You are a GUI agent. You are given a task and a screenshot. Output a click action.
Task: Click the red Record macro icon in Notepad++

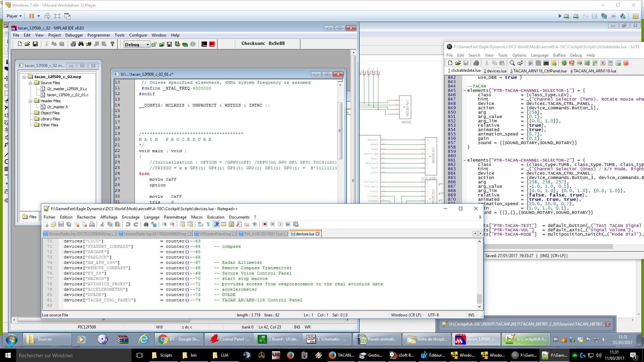(265, 224)
